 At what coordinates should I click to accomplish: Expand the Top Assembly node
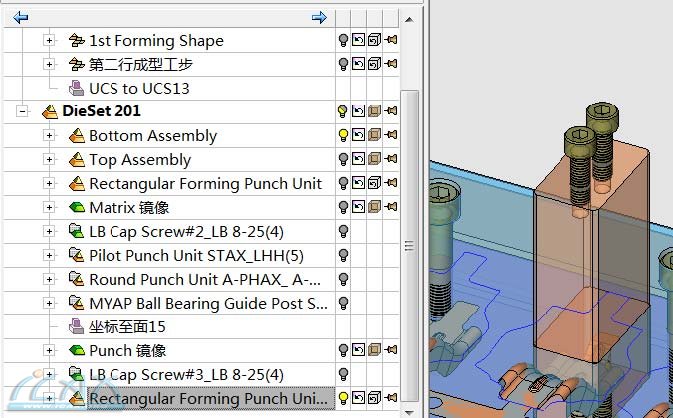point(49,160)
